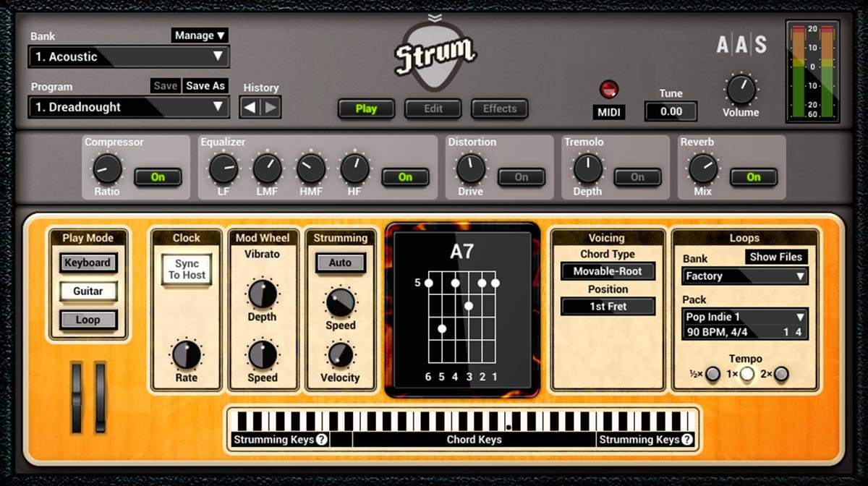This screenshot has width=868, height=486.
Task: Select 2x tempo radio button
Action: (x=780, y=374)
